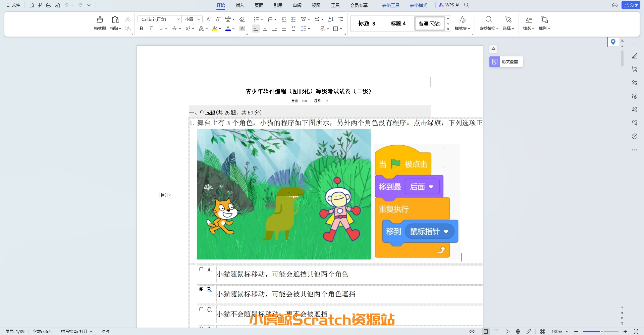The image size is (644, 335).
Task: Open the font name Calibri dropdown
Action: (x=178, y=19)
